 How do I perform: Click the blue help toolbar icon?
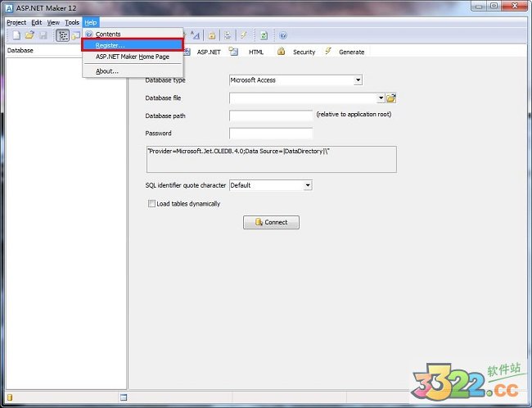[x=283, y=35]
